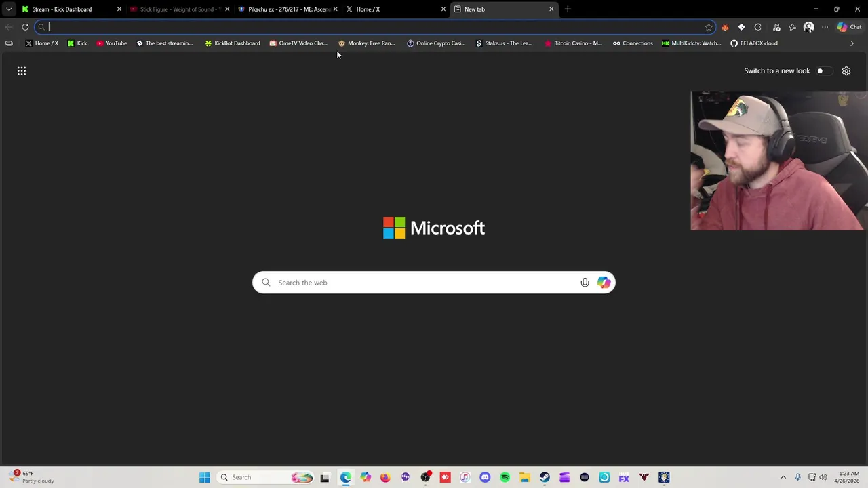Click the magnifier in search box
This screenshot has width=868, height=488.
pyautogui.click(x=266, y=283)
